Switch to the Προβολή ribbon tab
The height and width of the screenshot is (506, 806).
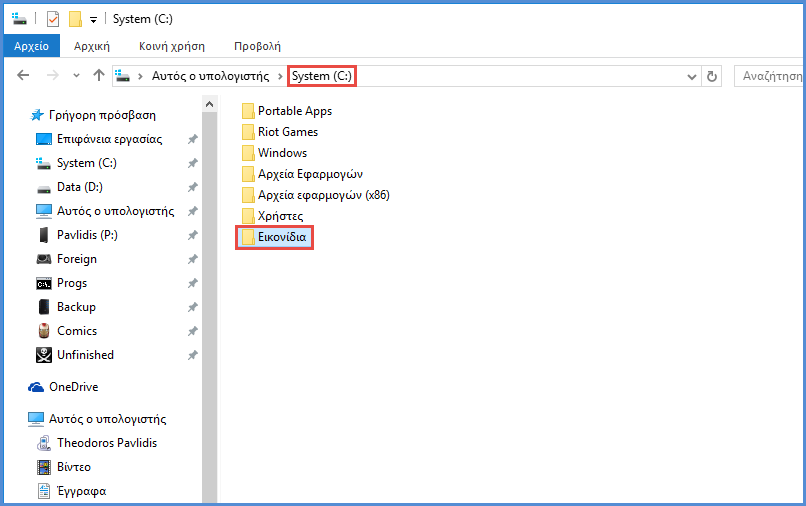pyautogui.click(x=257, y=46)
